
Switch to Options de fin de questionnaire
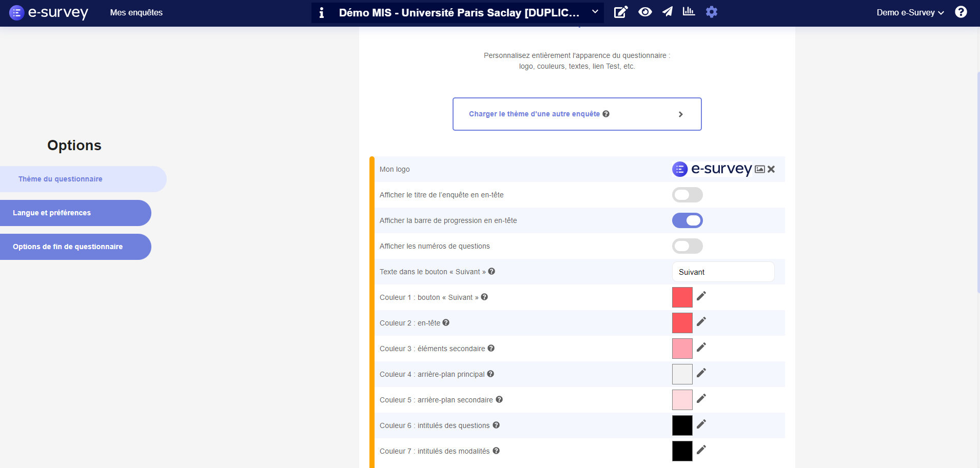pos(67,247)
